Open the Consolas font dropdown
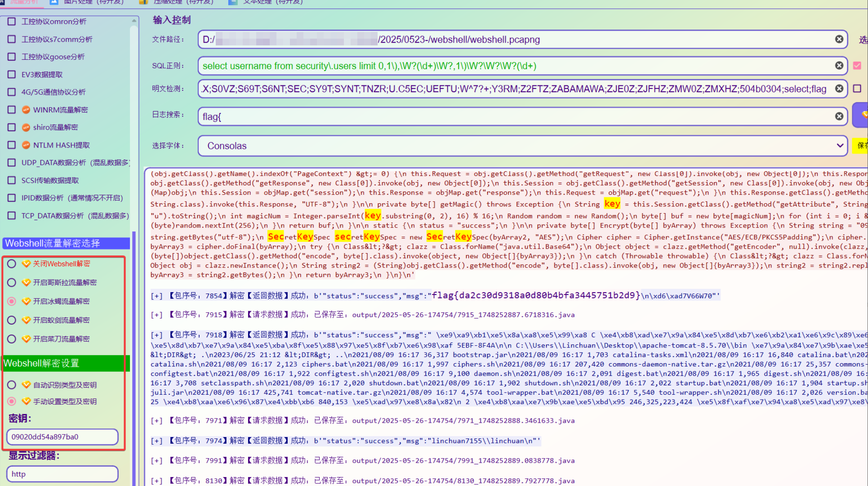Image resolution: width=868 pixels, height=486 pixels. pos(522,146)
